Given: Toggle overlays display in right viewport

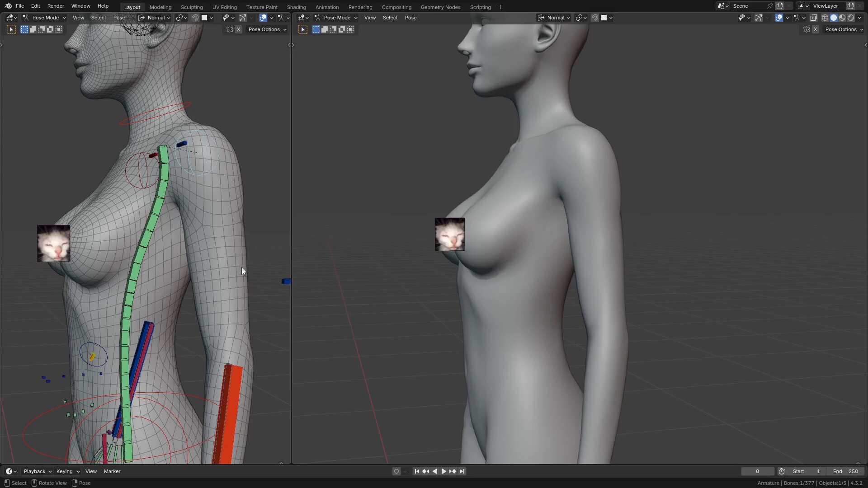Looking at the screenshot, I should (779, 18).
